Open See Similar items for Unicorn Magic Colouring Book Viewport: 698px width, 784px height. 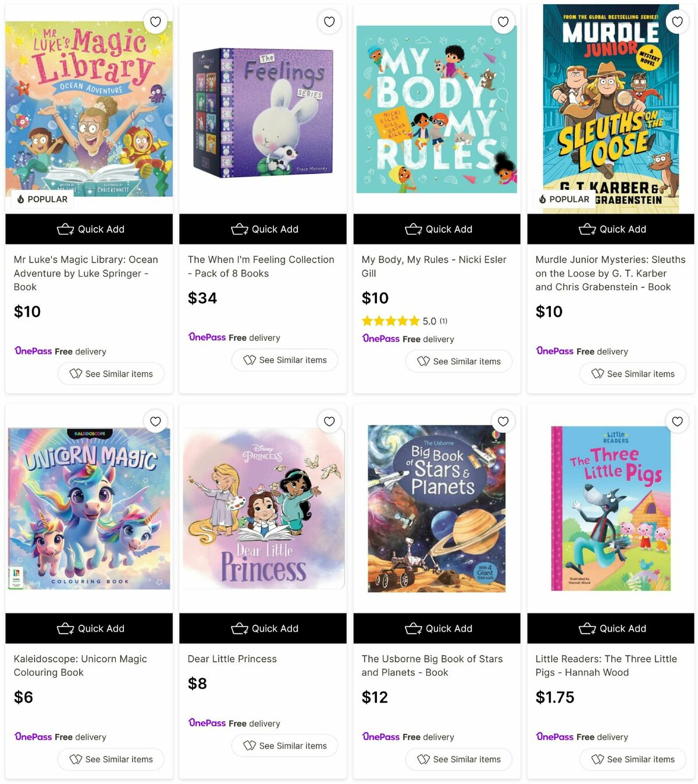111,759
